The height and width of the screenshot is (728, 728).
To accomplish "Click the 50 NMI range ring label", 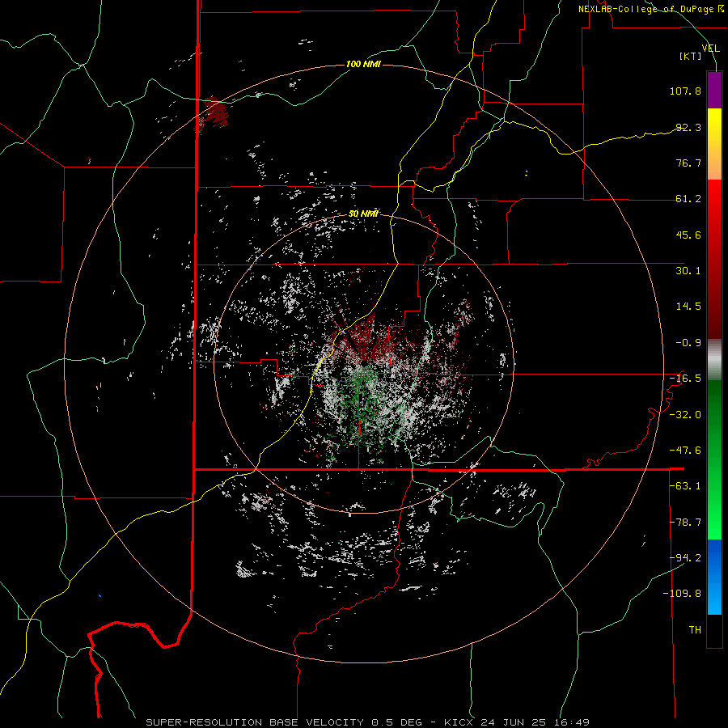I will click(x=363, y=214).
